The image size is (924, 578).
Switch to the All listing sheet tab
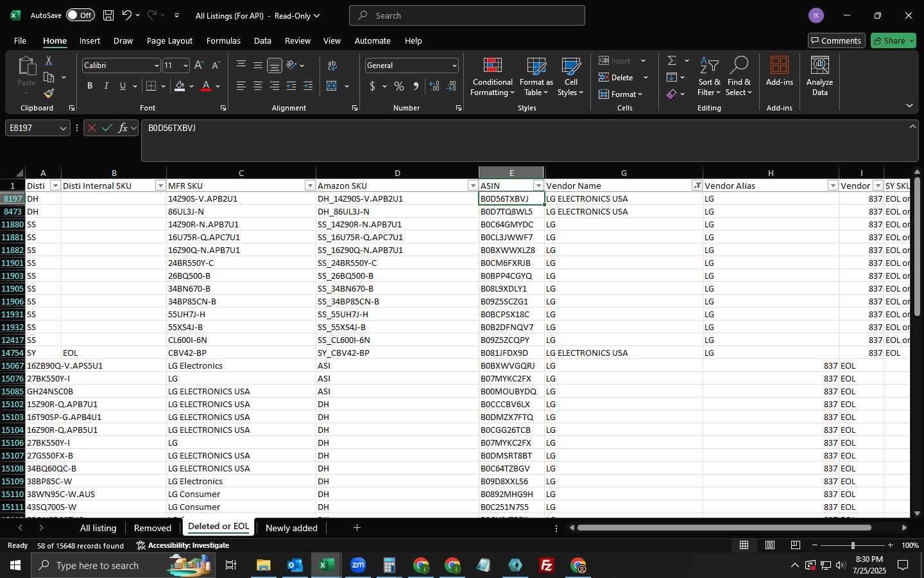pyautogui.click(x=98, y=528)
